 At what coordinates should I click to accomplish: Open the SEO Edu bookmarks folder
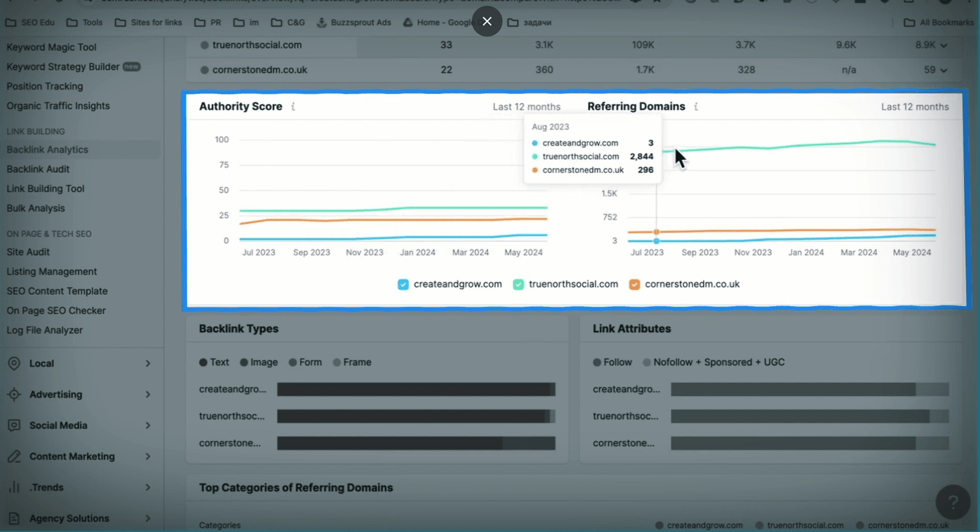coord(30,23)
